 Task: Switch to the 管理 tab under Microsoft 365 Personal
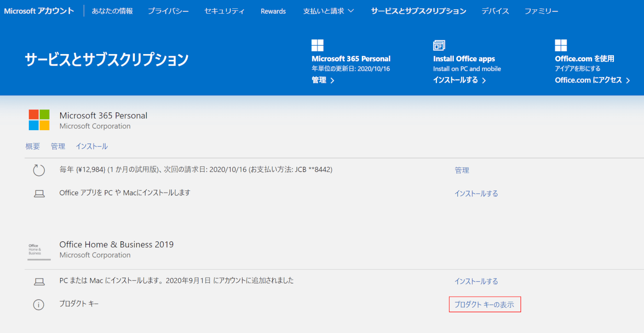point(58,146)
